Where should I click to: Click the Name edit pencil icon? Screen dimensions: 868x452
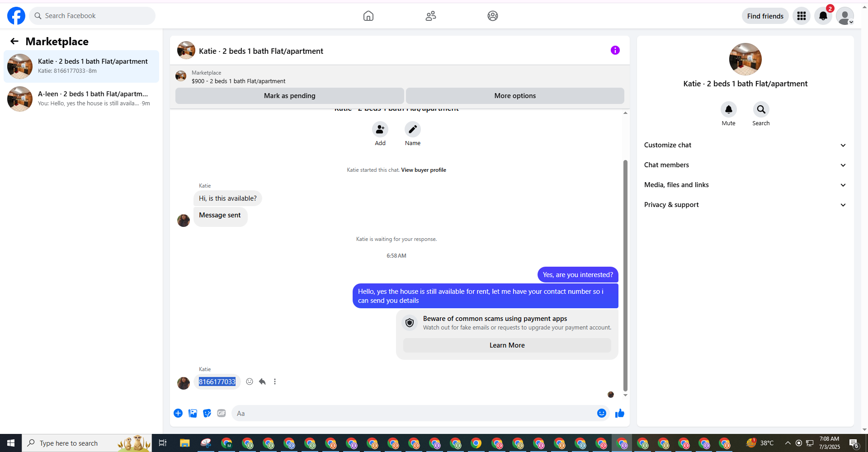coord(413,129)
